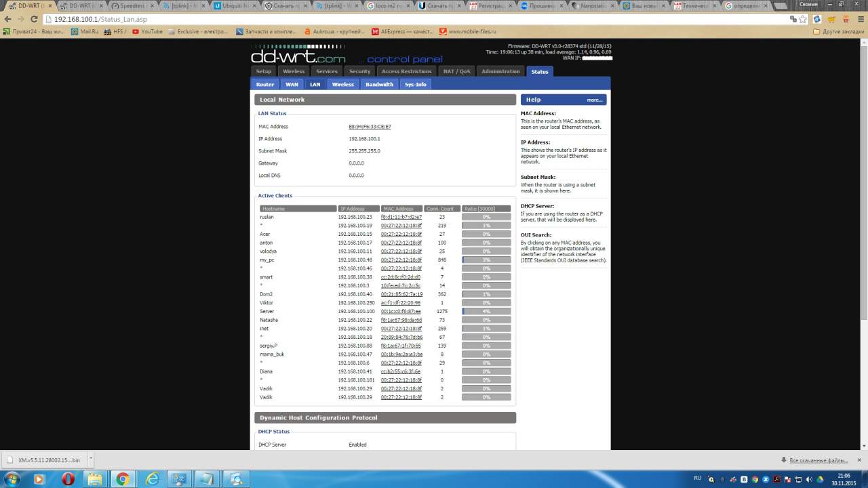Open the Router status sub-tab
The image size is (868, 488).
click(x=265, y=85)
